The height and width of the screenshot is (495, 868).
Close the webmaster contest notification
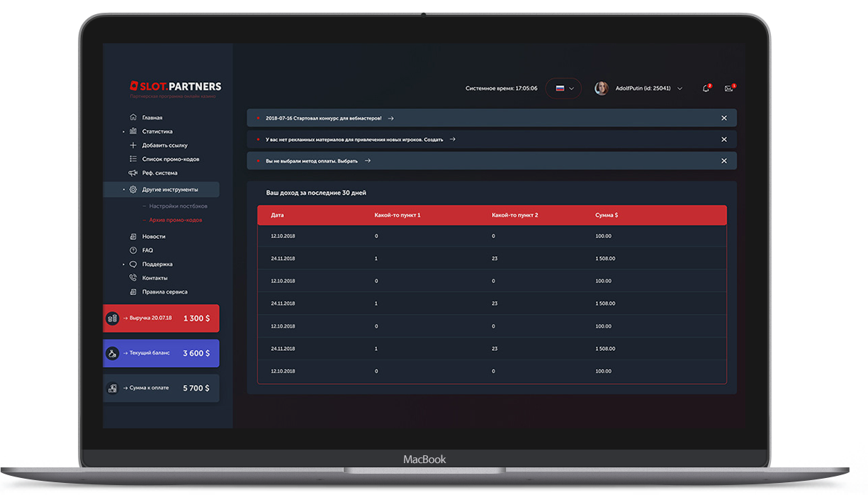click(x=723, y=118)
